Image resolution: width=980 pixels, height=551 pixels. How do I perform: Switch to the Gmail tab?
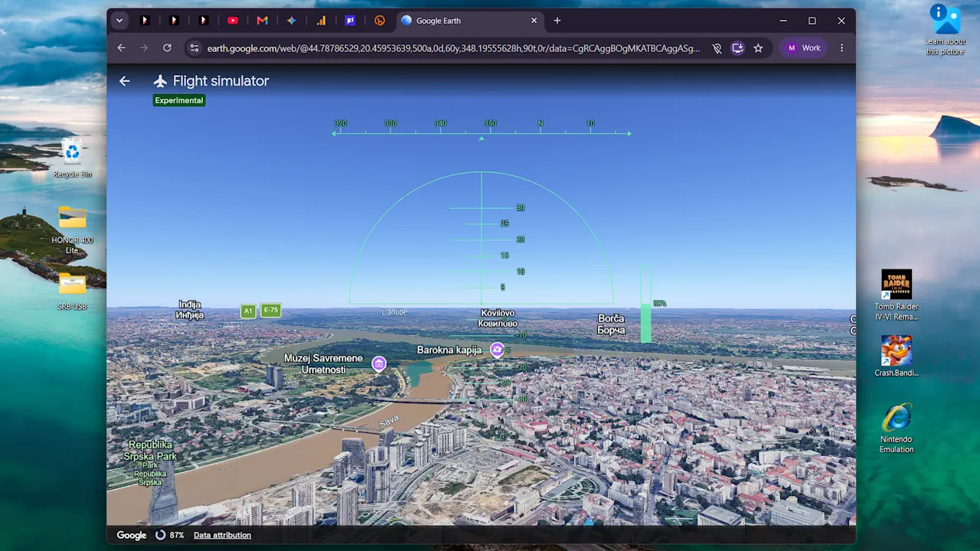(x=262, y=21)
